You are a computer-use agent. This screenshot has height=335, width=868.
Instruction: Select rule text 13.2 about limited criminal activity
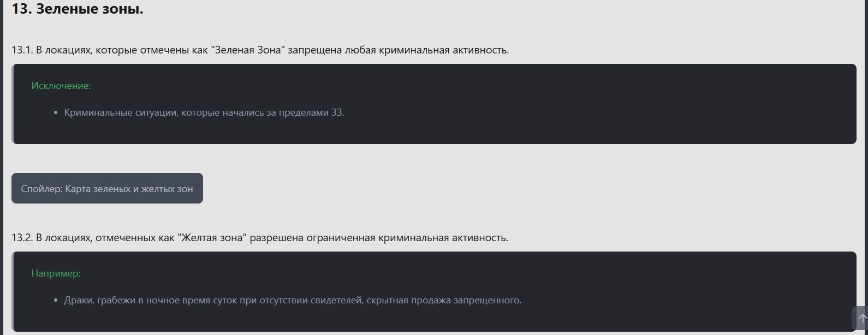click(259, 237)
